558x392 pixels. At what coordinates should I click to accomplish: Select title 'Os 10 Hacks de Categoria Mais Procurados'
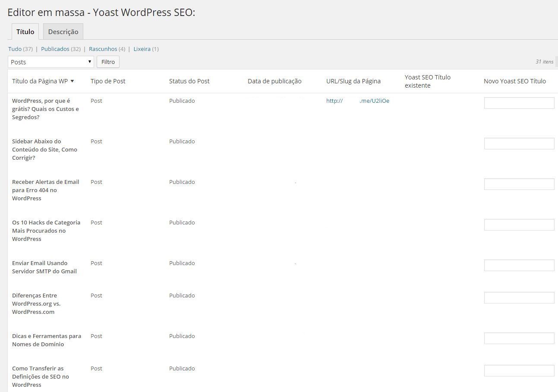coord(46,231)
